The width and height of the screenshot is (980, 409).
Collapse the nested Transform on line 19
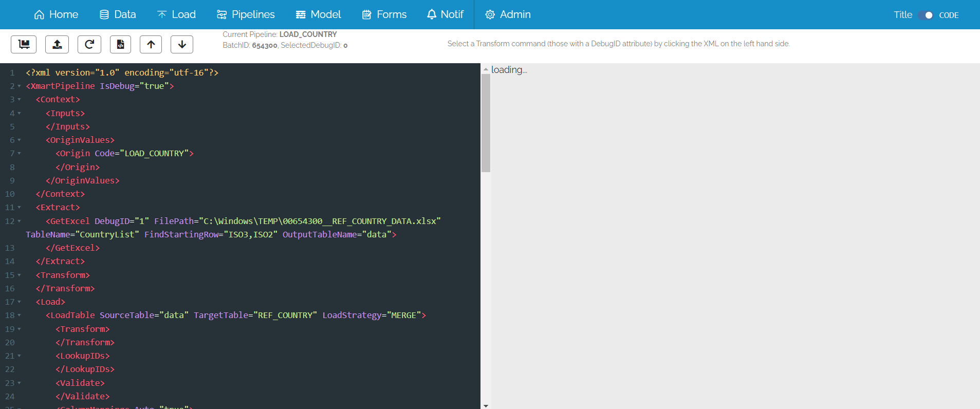pyautogui.click(x=19, y=329)
